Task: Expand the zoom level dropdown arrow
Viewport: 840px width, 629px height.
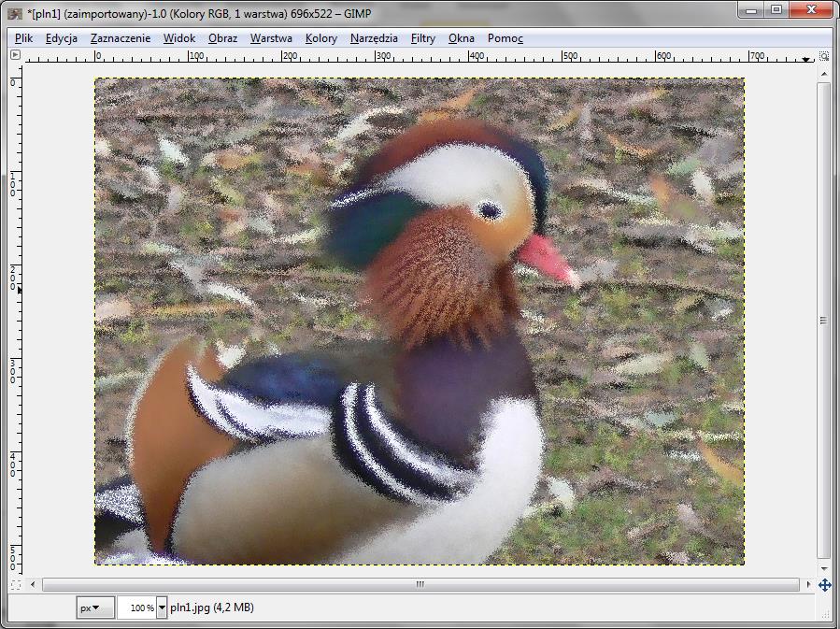Action: [x=162, y=608]
